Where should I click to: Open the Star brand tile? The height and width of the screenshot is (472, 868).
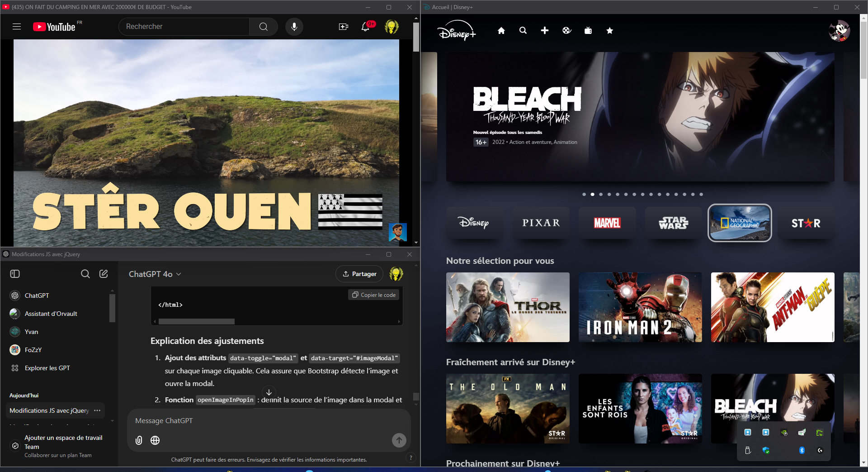pos(806,223)
